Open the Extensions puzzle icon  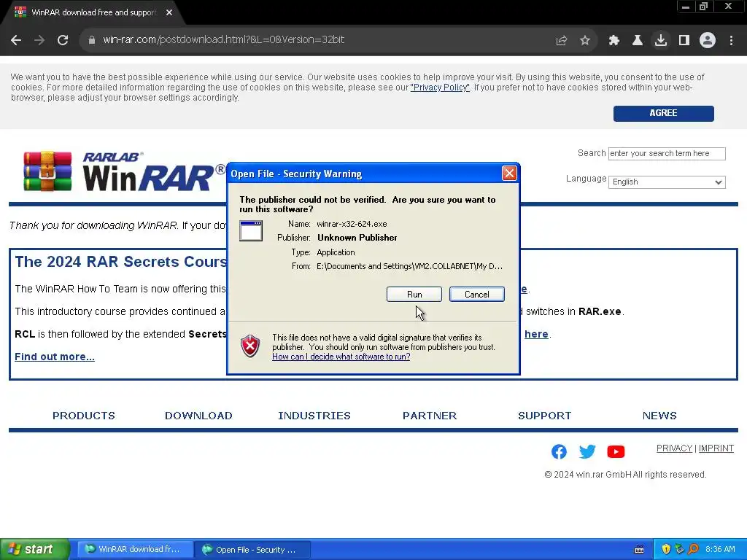tap(614, 41)
